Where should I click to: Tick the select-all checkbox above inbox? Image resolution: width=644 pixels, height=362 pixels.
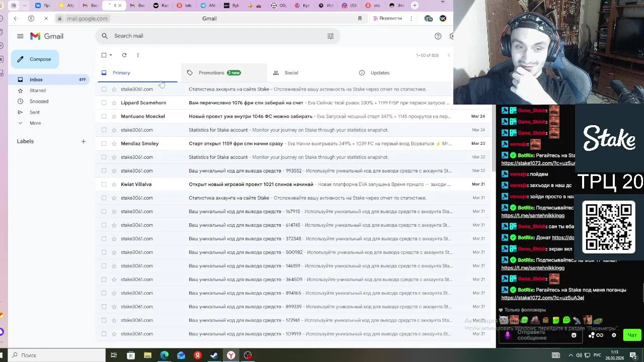tap(104, 55)
